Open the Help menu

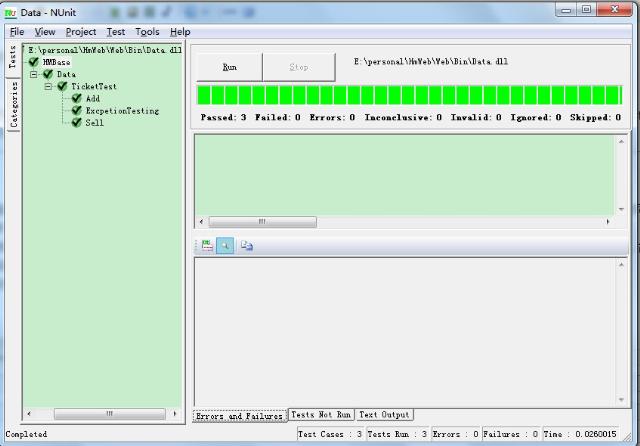coord(180,32)
